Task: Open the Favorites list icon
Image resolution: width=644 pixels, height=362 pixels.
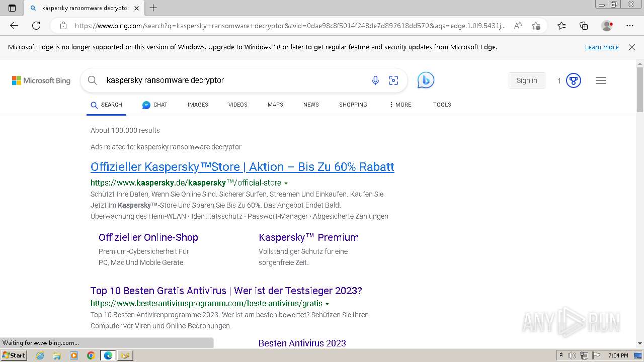Action: pos(561,26)
